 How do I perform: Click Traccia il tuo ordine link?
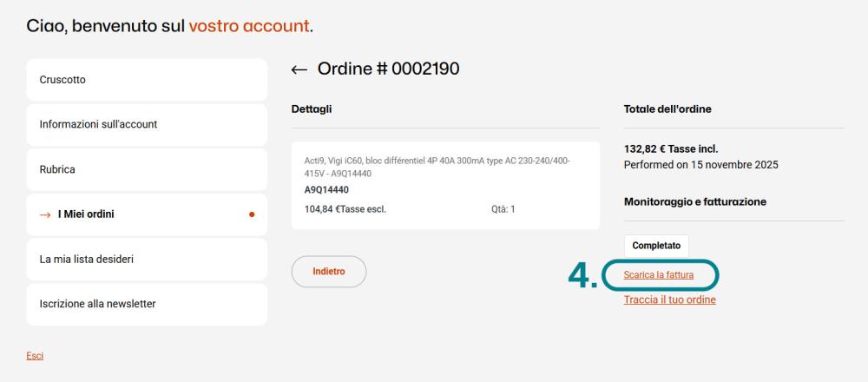tap(669, 300)
